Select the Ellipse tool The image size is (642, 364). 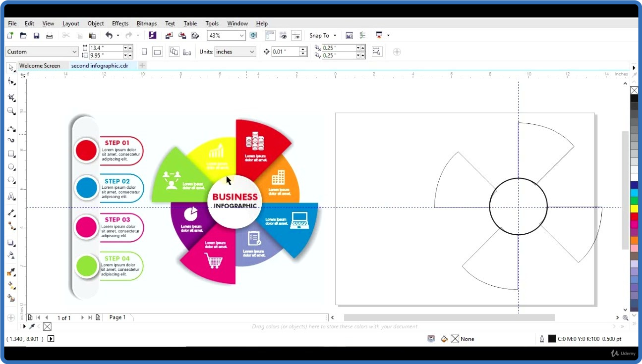[x=11, y=167]
